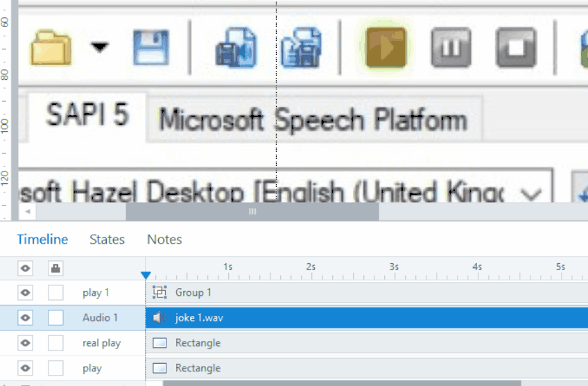The width and height of the screenshot is (588, 386).
Task: Click the 3s mark on the timeline ruler
Action: point(394,267)
